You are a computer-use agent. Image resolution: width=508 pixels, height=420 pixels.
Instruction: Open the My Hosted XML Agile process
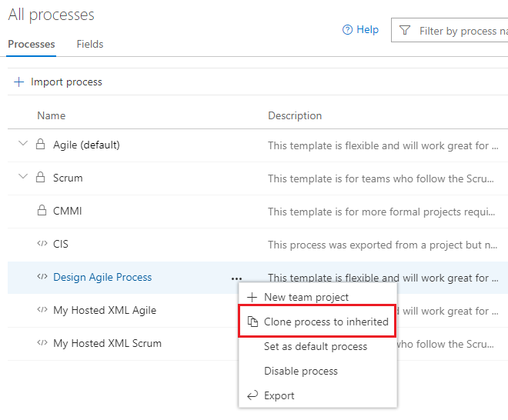click(105, 310)
